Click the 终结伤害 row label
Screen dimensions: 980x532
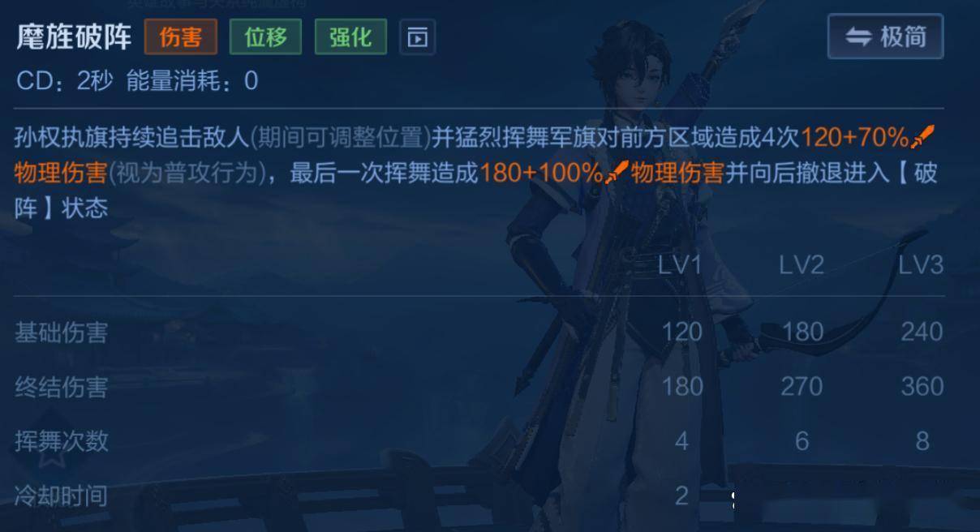point(61,387)
